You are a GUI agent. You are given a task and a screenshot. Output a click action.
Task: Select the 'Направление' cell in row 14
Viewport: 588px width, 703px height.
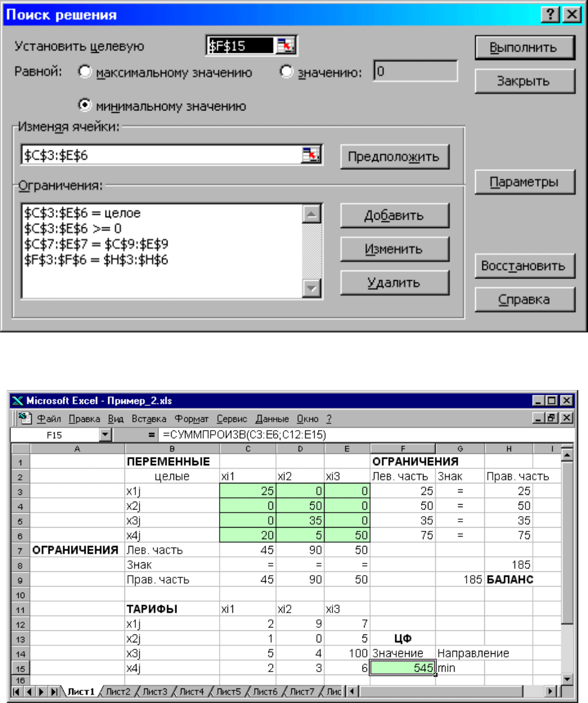click(460, 653)
